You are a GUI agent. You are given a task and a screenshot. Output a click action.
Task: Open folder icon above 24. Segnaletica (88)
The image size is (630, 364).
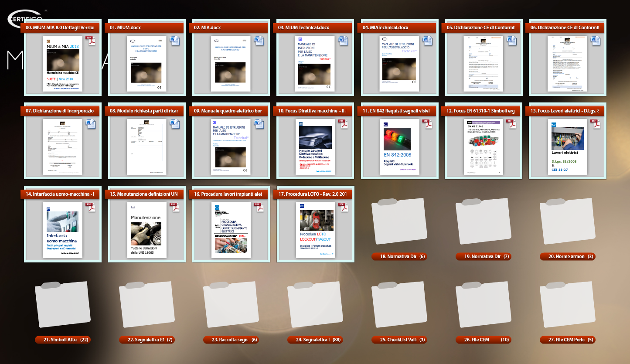coord(315,306)
